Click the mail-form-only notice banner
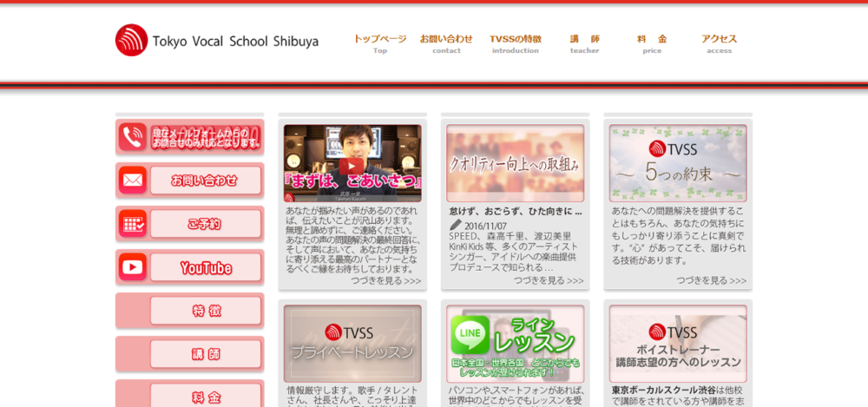The width and height of the screenshot is (868, 407). tap(206, 137)
